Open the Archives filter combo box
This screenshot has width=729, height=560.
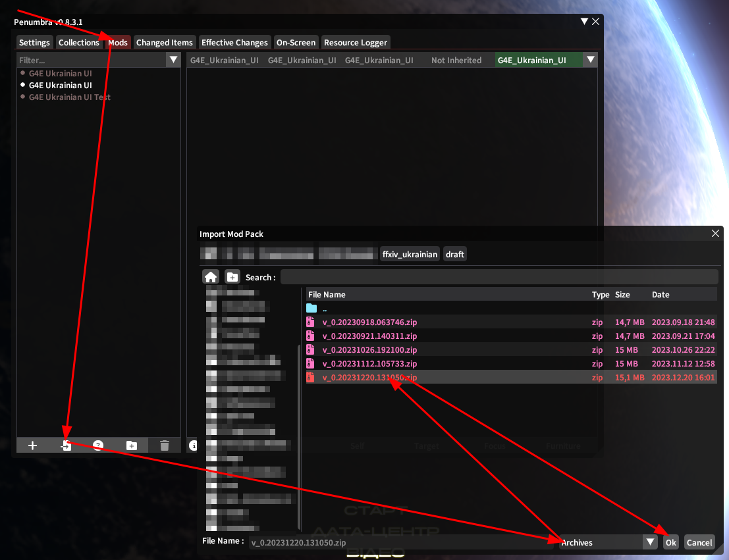tap(608, 542)
